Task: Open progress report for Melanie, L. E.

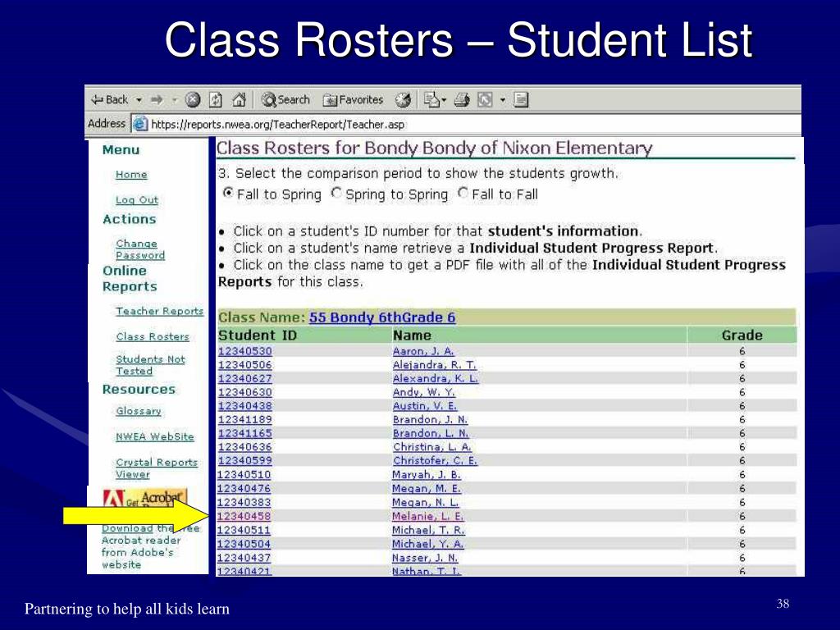Action: click(x=427, y=517)
